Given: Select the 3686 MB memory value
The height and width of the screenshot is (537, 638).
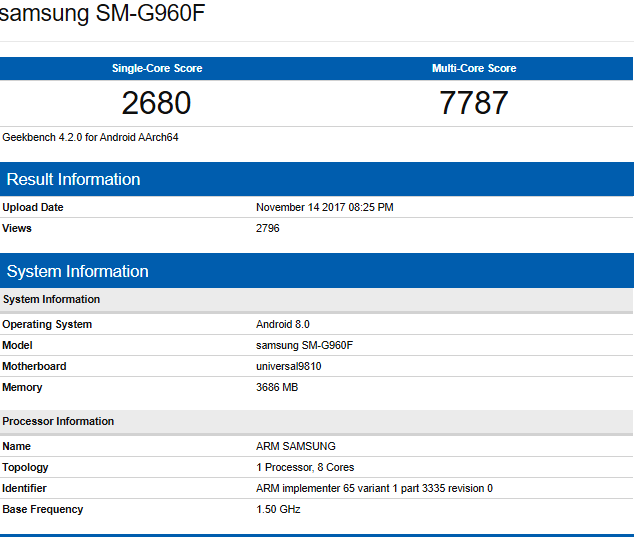Looking at the screenshot, I should 277,387.
